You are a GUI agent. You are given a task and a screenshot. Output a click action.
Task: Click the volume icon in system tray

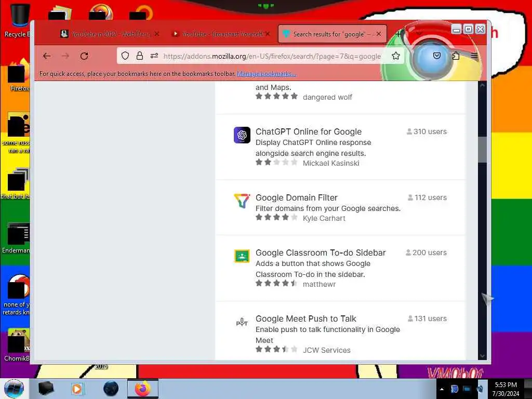pyautogui.click(x=481, y=389)
